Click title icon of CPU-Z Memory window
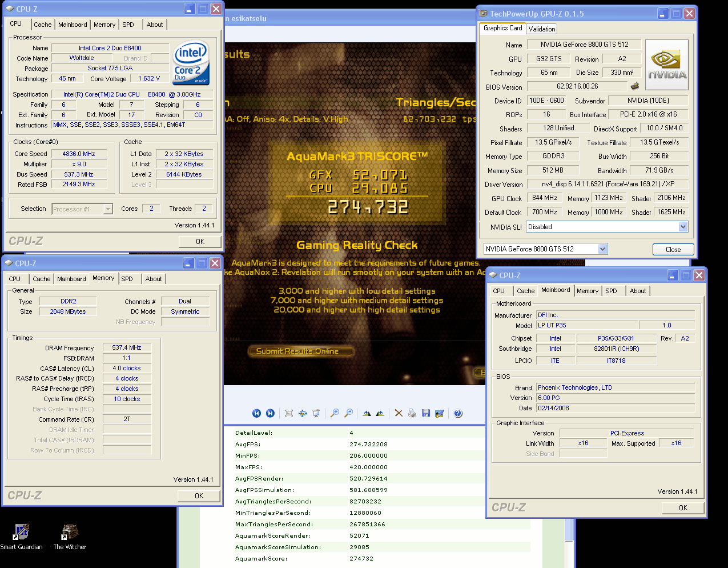The image size is (728, 568). point(9,263)
